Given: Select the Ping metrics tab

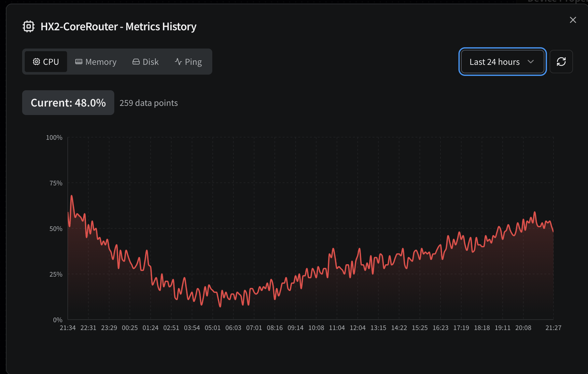Looking at the screenshot, I should (188, 62).
